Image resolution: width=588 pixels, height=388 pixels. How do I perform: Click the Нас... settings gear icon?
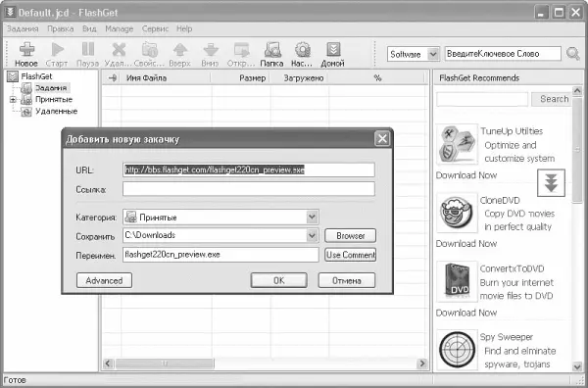[x=302, y=50]
